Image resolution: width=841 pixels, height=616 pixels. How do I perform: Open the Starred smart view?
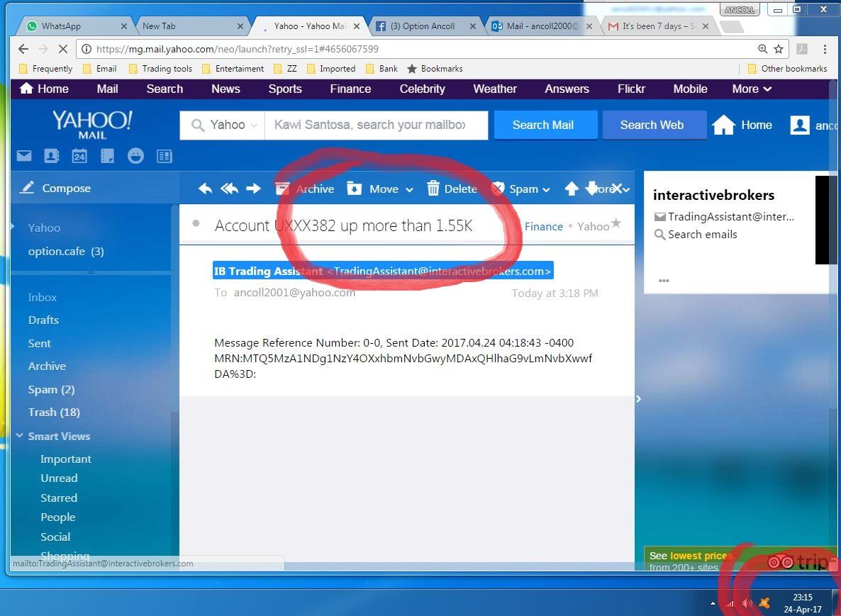click(59, 498)
